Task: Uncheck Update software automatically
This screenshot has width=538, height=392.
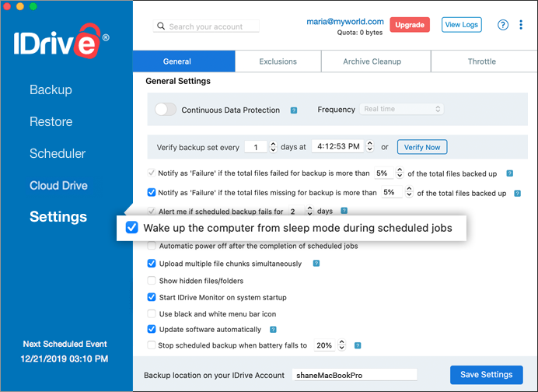Action: (152, 329)
